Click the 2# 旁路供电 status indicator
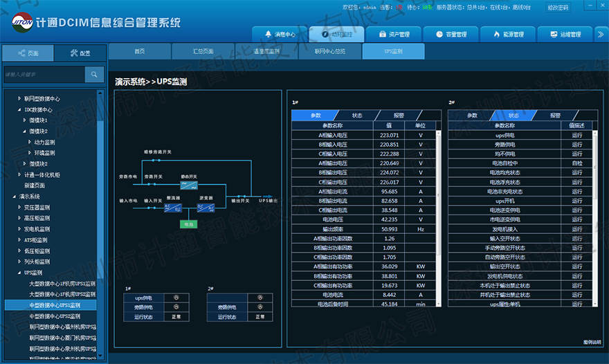Image resolution: width=609 pixels, height=364 pixels. pyautogui.click(x=260, y=307)
